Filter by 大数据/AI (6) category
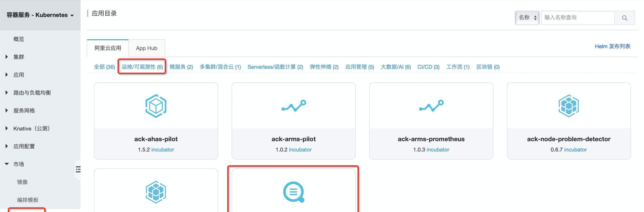644x212 pixels. pos(396,67)
